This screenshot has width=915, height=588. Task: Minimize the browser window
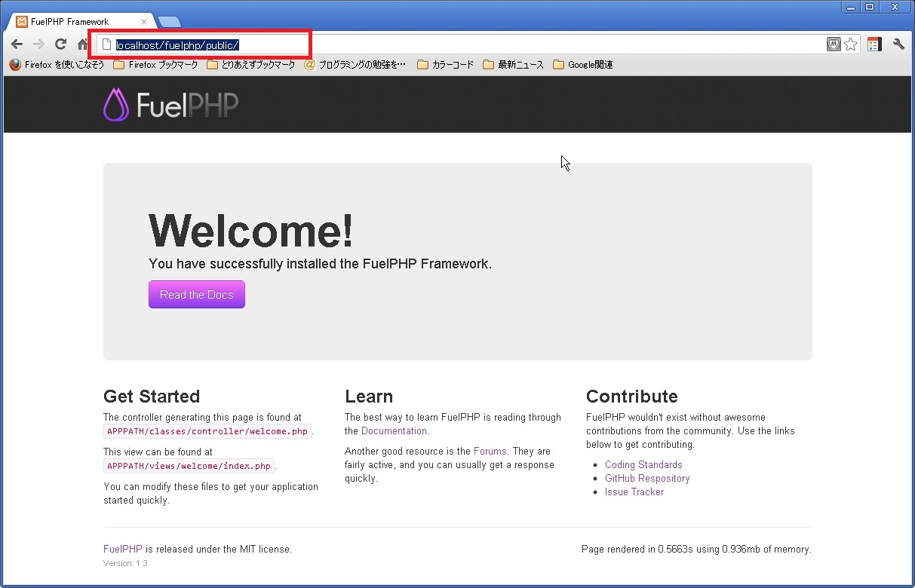click(851, 7)
